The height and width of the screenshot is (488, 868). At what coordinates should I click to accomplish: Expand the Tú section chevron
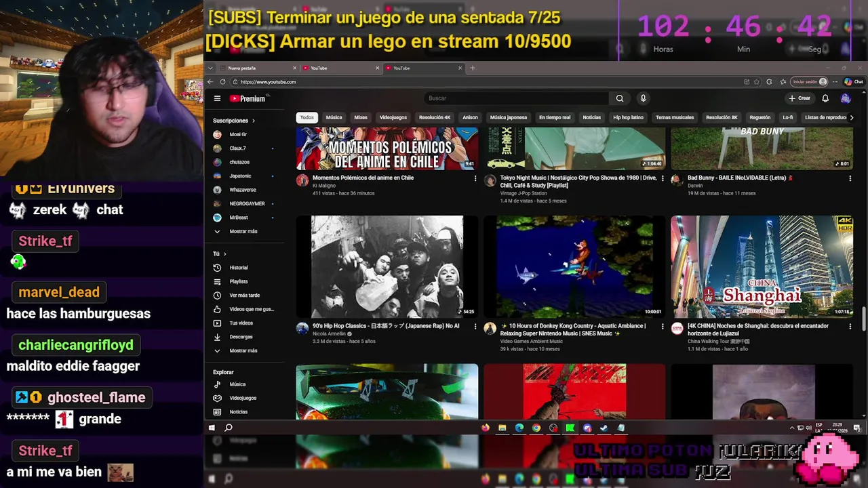point(225,253)
